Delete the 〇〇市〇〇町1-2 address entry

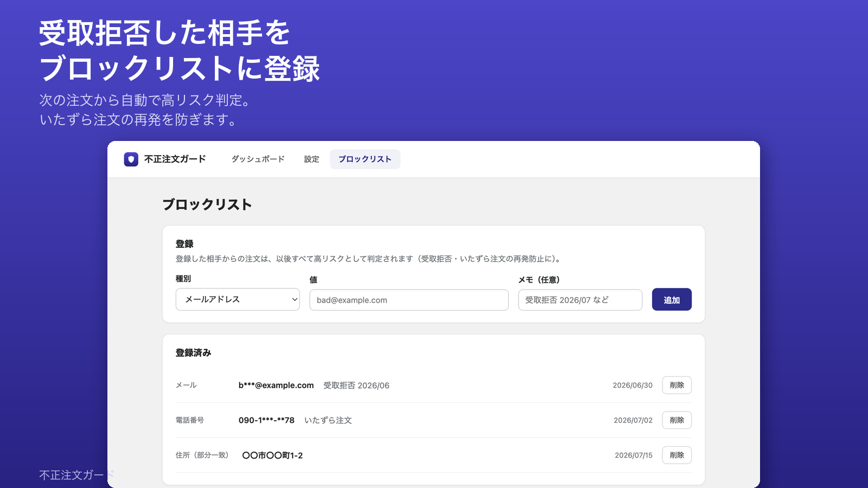[676, 455]
